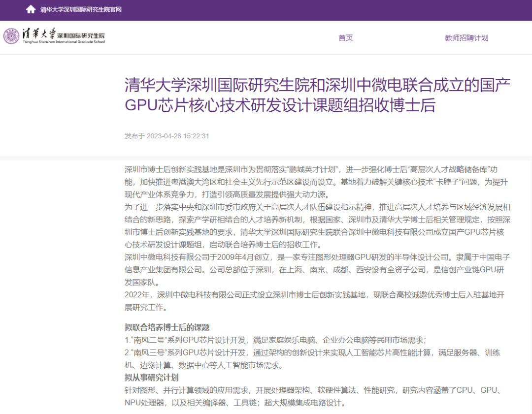Click the 深圳国际研究生院 text in logo

coord(81,36)
